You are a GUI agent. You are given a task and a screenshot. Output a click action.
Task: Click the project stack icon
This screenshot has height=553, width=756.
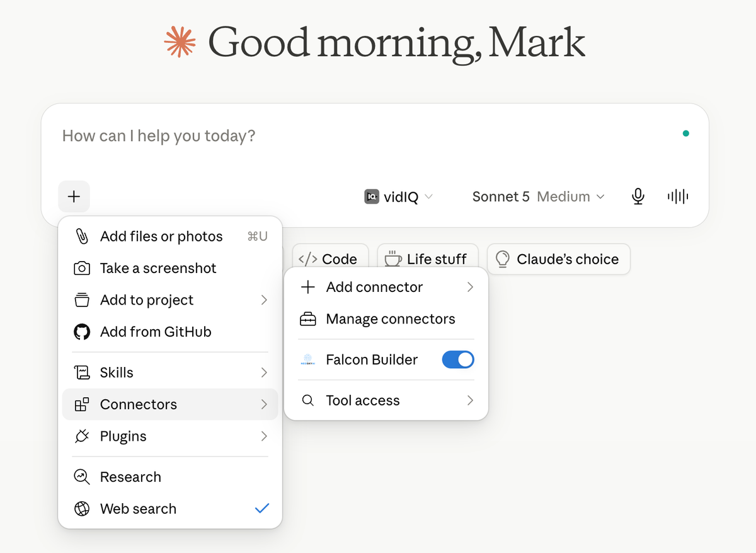coord(82,300)
